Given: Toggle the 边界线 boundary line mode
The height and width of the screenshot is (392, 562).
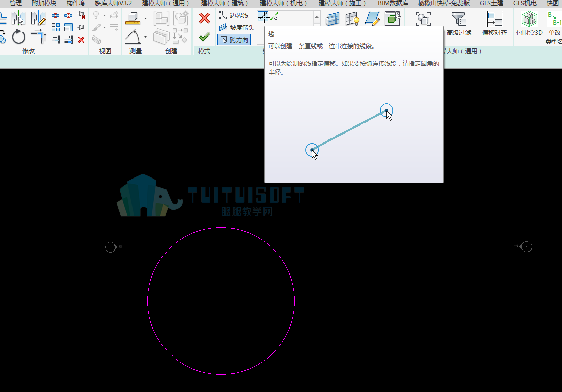Looking at the screenshot, I should pyautogui.click(x=234, y=15).
